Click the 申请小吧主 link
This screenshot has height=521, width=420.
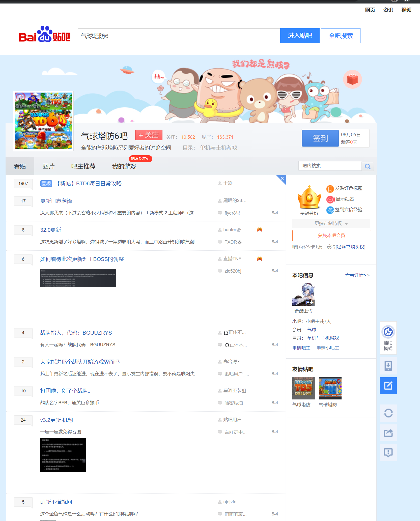tap(327, 348)
